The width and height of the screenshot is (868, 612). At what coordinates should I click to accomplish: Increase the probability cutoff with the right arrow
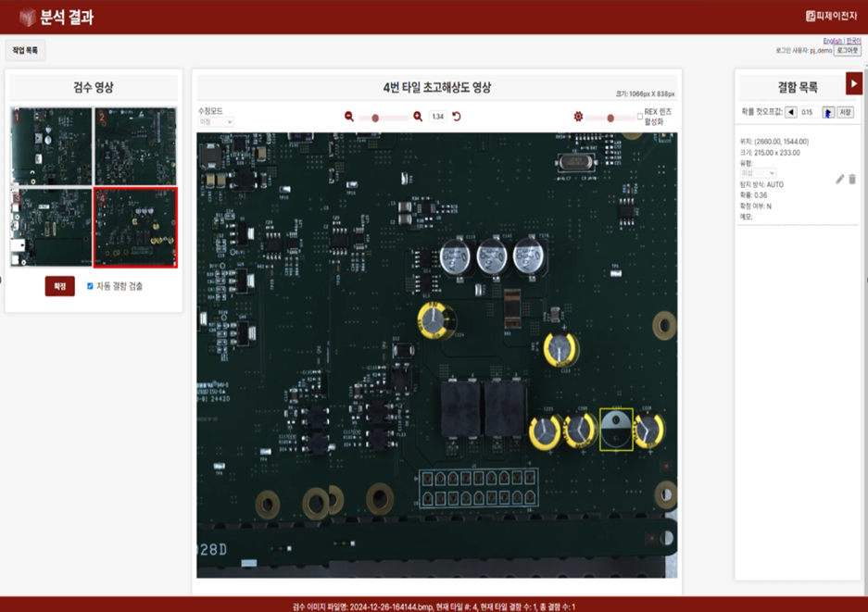coord(828,112)
